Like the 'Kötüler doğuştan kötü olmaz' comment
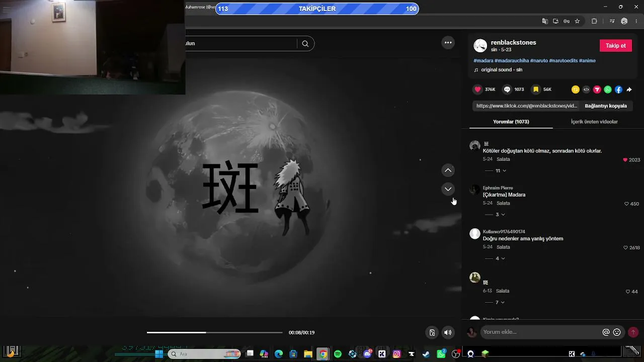 625,160
